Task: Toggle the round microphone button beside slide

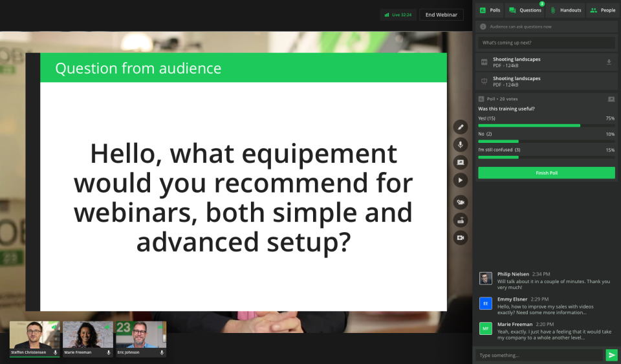Action: [x=460, y=145]
